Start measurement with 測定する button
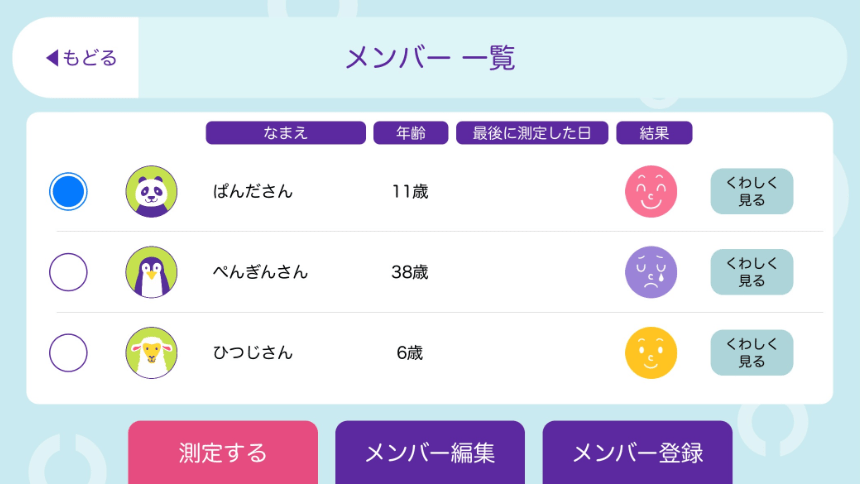The image size is (860, 484). point(223,453)
